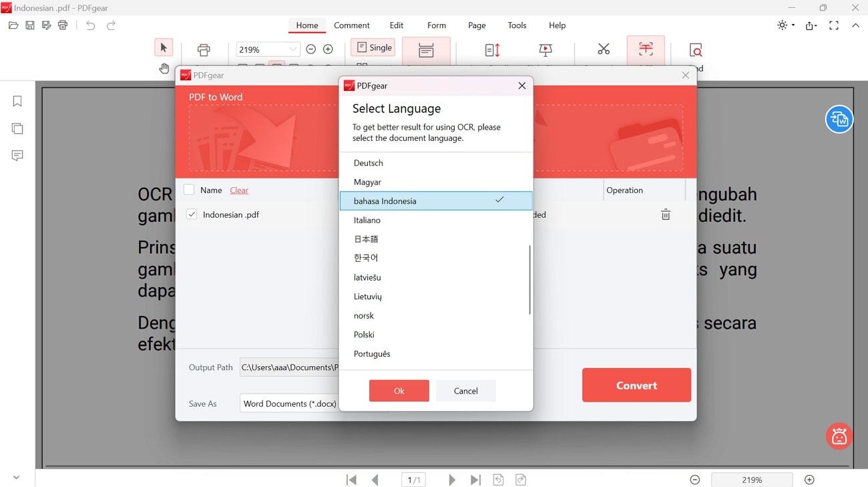Cancel the Select Language dialog
Screen dimensions: 868x487
[466, 391]
